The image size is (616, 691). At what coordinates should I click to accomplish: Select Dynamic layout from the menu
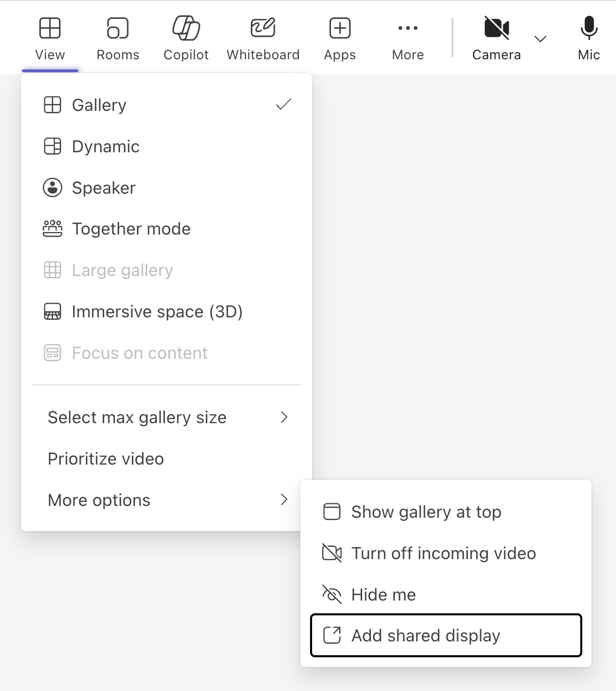tap(105, 147)
